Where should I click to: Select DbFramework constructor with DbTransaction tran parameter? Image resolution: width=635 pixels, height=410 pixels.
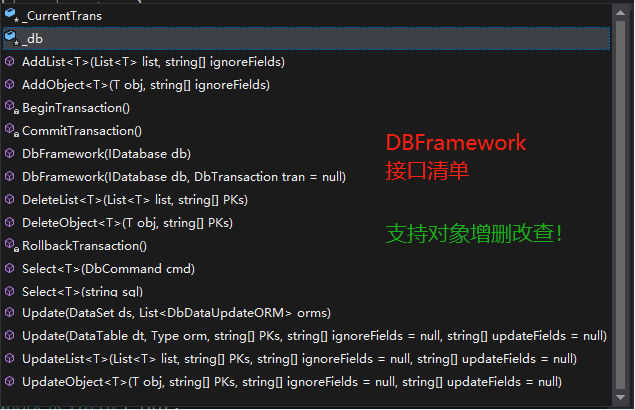[183, 177]
